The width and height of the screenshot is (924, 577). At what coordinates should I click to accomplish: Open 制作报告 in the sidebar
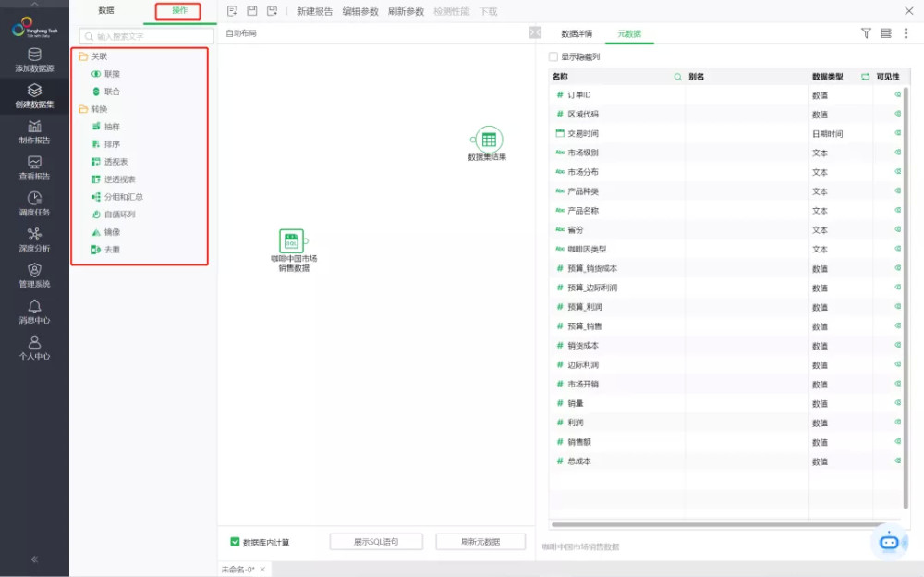[34, 132]
